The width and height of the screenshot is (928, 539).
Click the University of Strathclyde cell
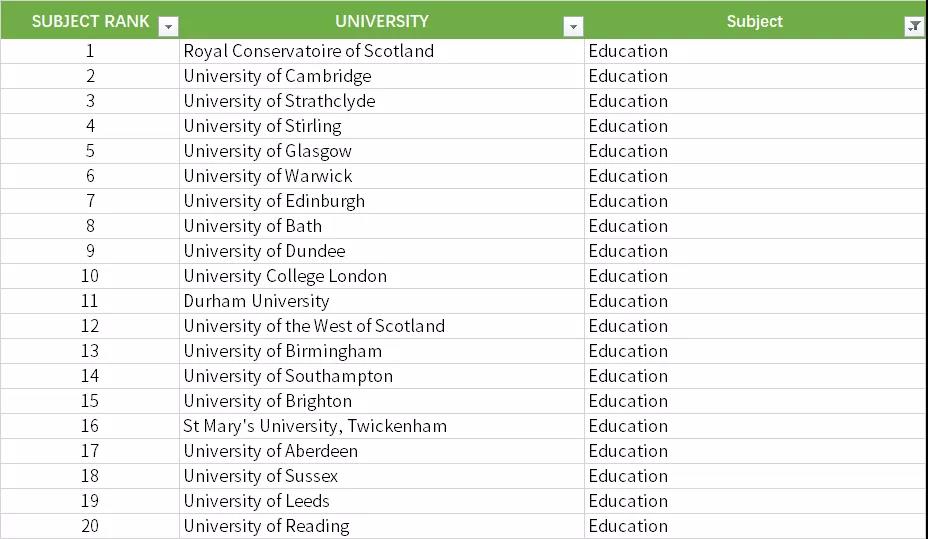pos(279,101)
